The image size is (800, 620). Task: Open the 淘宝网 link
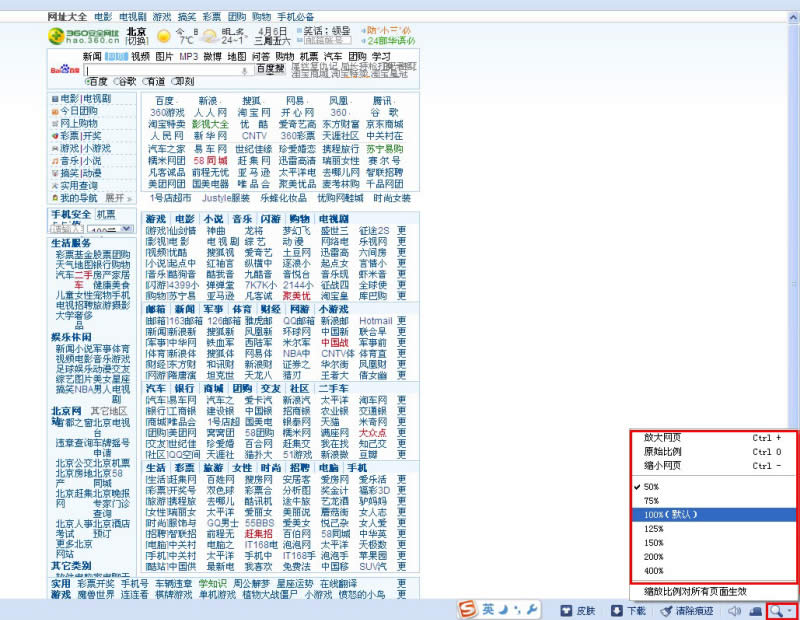pos(254,113)
